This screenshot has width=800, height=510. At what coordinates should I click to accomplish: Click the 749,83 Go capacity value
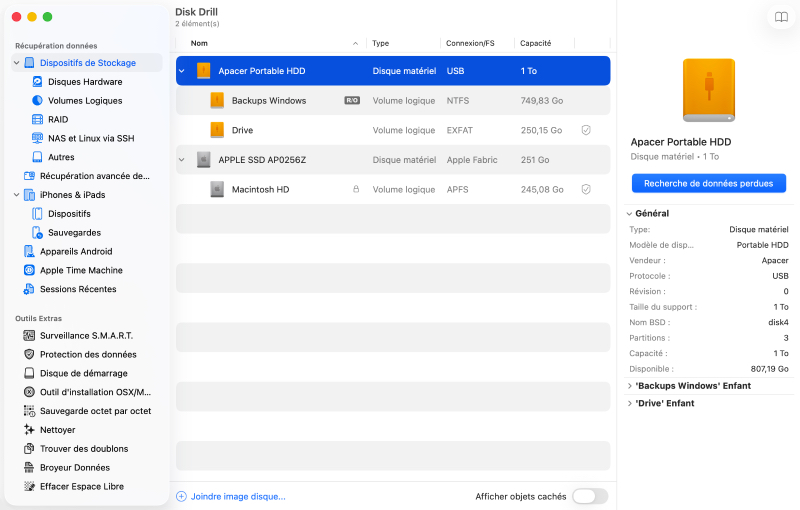point(542,100)
